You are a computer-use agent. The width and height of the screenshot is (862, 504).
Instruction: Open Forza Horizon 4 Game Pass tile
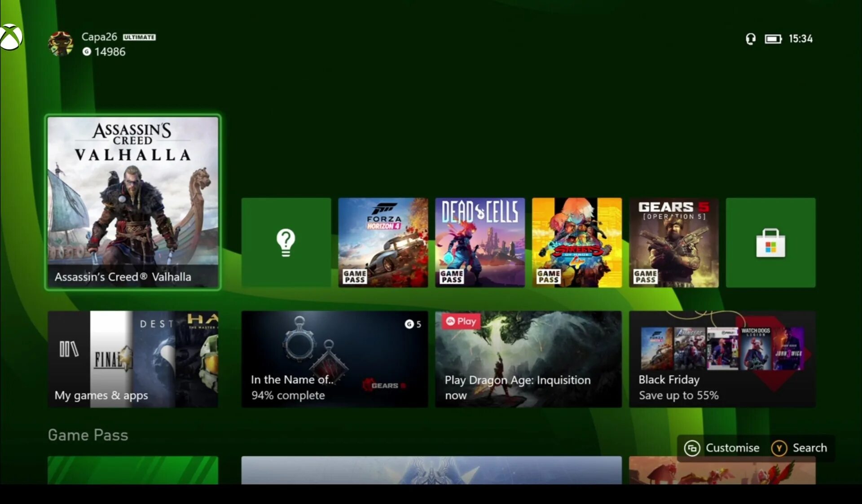(382, 242)
